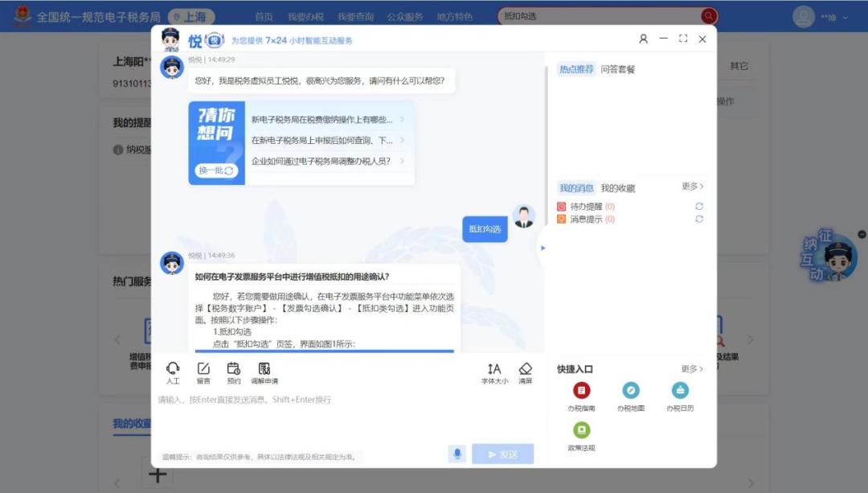Open the 调解申请 icon
Image resolution: width=868 pixels, height=493 pixels.
[x=264, y=369]
